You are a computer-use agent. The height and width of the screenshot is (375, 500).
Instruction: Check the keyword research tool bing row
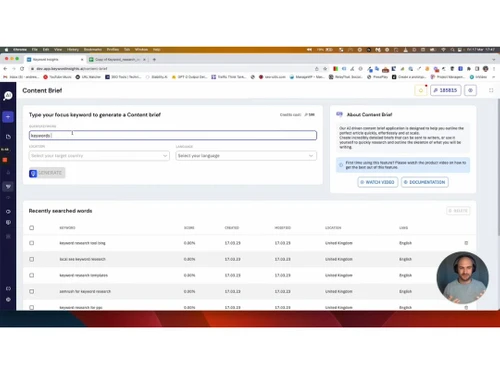[32, 243]
